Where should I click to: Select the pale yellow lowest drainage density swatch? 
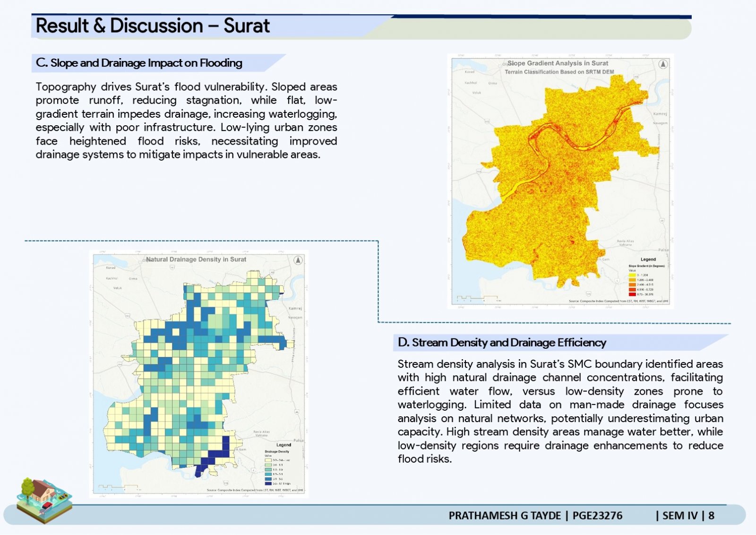pos(268,460)
